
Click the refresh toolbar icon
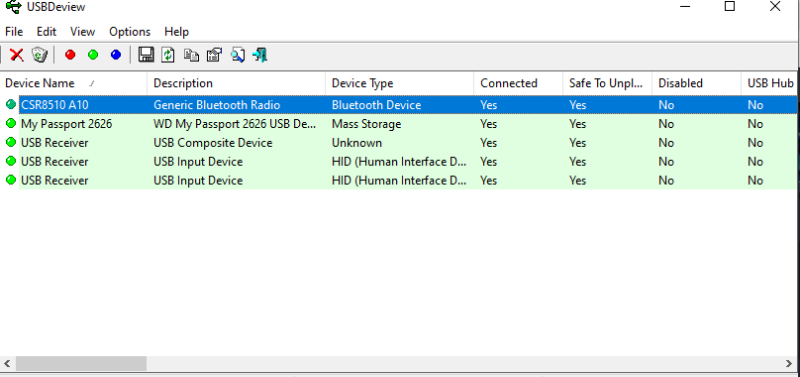[x=168, y=55]
